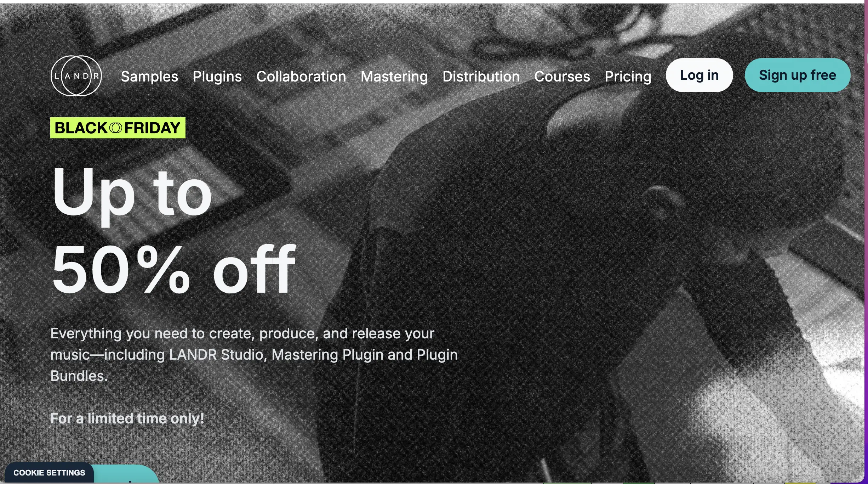868x484 pixels.
Task: Open the Collaboration nav link
Action: [x=301, y=76]
